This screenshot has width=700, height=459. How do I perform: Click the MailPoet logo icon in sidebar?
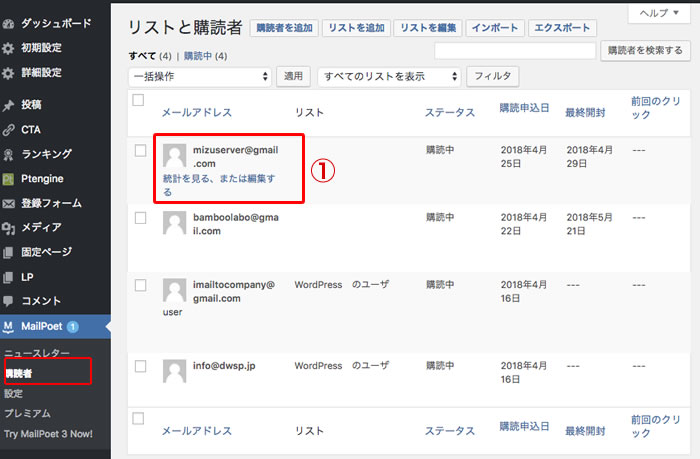tap(9, 326)
